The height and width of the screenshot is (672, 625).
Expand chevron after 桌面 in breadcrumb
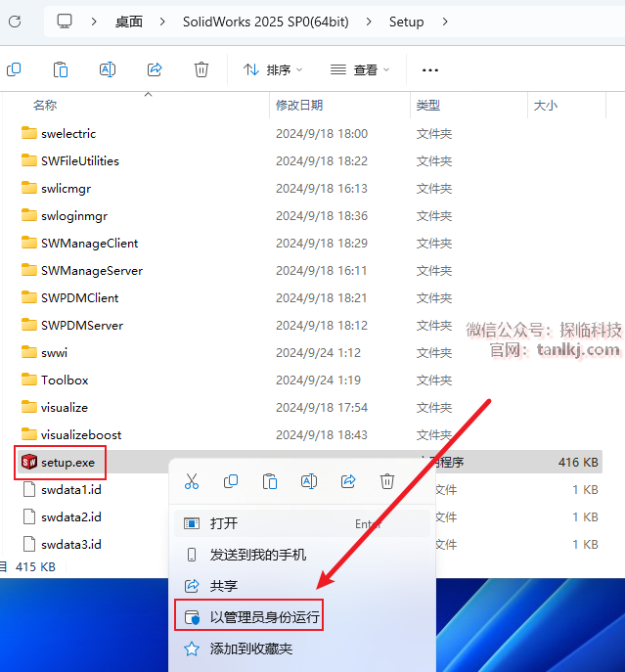(162, 22)
